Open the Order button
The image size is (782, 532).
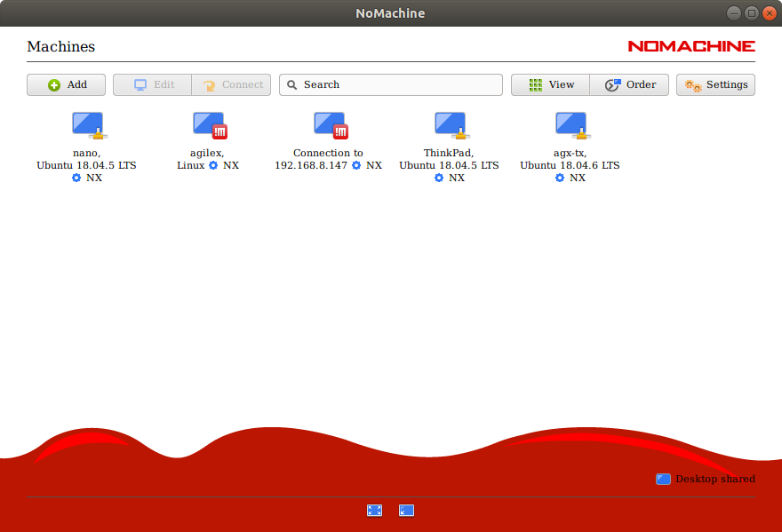coord(629,84)
